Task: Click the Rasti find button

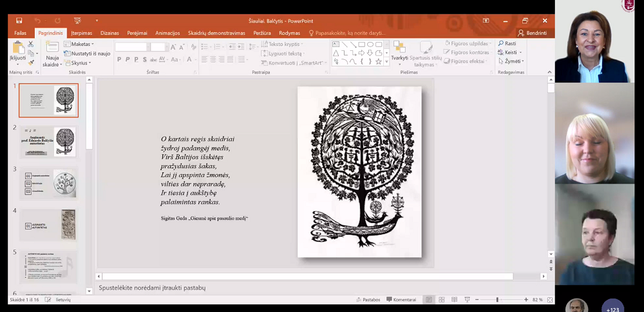Action: (x=507, y=43)
